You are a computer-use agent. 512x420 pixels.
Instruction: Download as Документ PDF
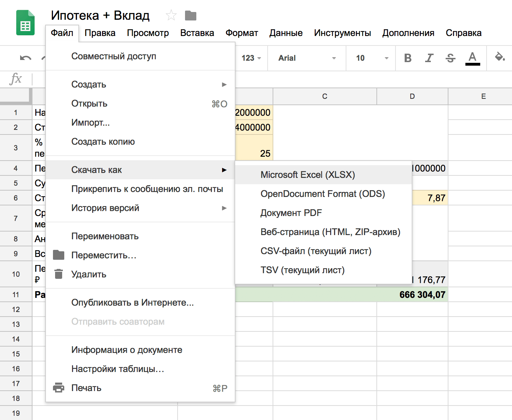pyautogui.click(x=323, y=213)
